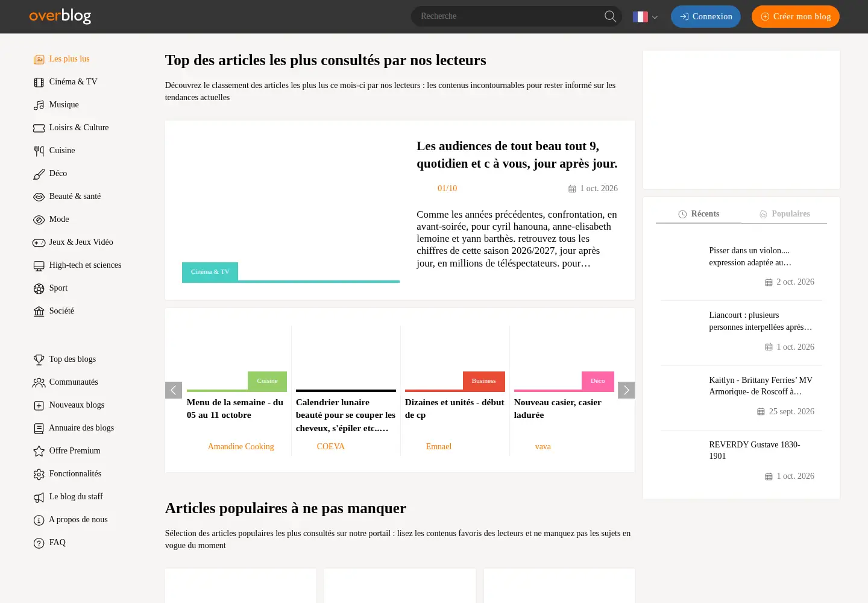
Task: Click the Top des blogs trophy icon
Action: click(x=39, y=359)
